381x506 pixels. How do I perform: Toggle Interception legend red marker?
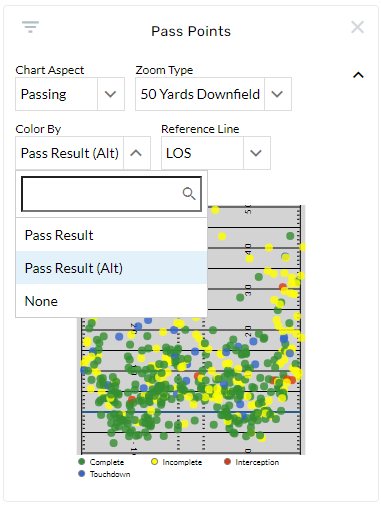click(x=227, y=462)
